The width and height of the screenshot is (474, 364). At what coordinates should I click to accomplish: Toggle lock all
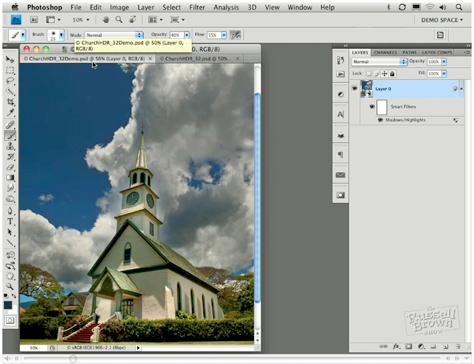[392, 74]
